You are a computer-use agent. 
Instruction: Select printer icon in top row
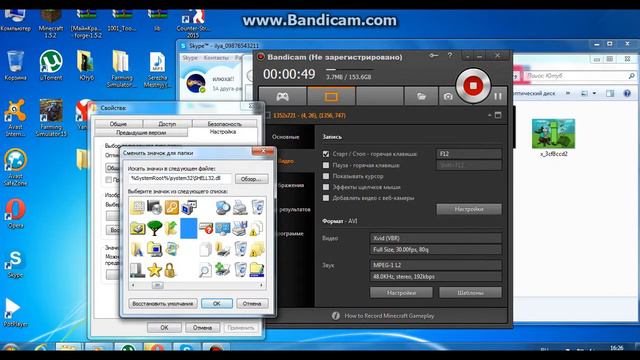pyautogui.click(x=240, y=208)
